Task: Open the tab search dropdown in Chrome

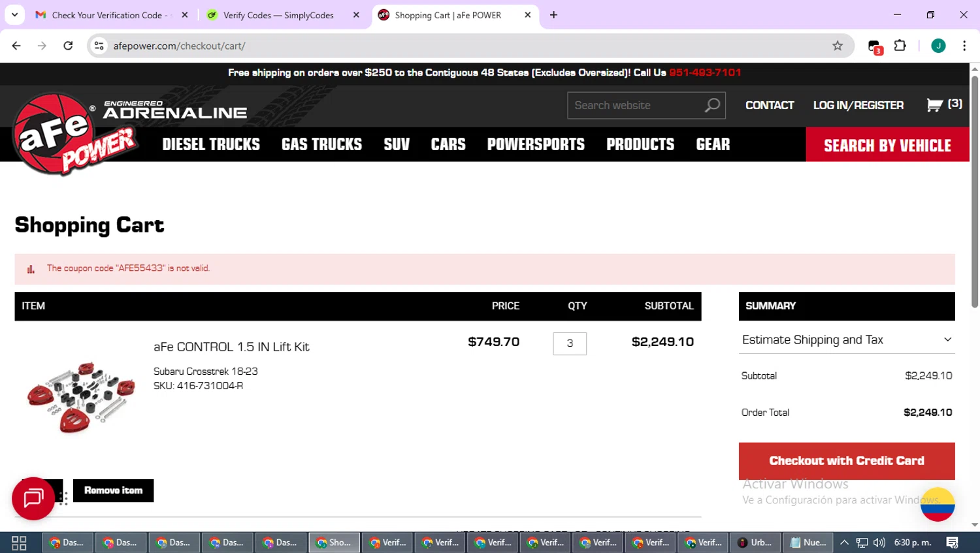Action: (14, 14)
